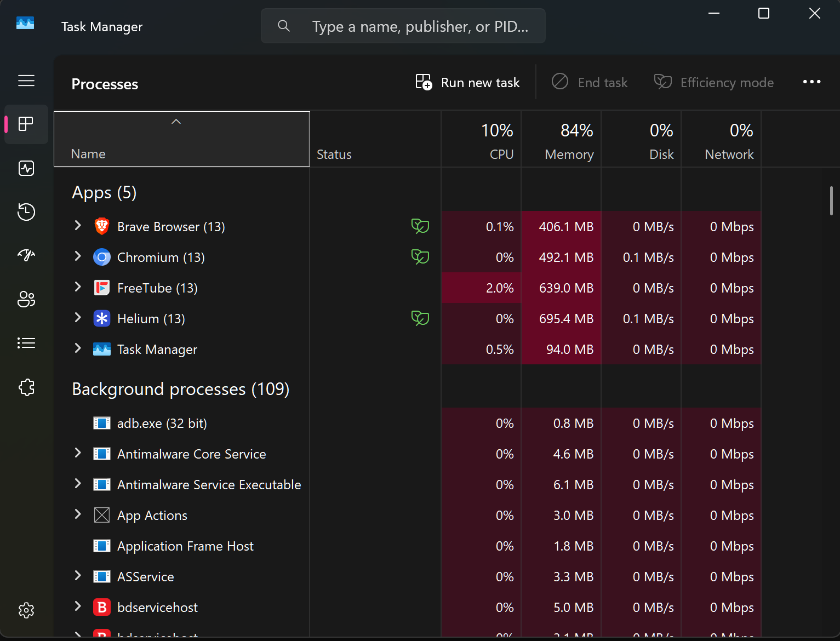840x641 pixels.
Task: Click Task Manager's 94.0 MB memory value
Action: coord(570,350)
